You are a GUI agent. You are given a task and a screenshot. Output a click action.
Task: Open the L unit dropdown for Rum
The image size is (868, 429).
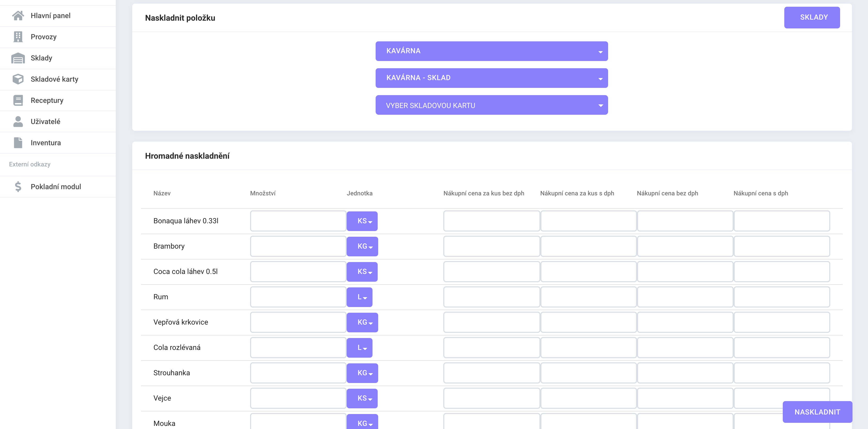pos(360,297)
